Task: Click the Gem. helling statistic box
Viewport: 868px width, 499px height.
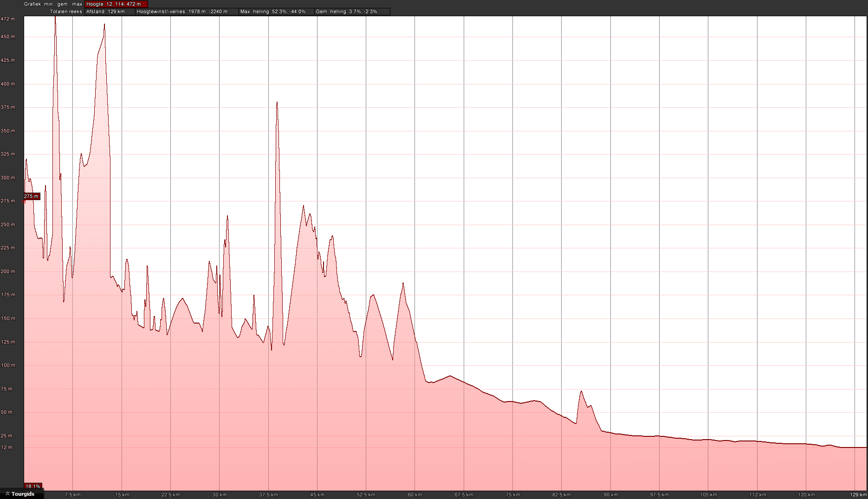Action: coord(351,12)
